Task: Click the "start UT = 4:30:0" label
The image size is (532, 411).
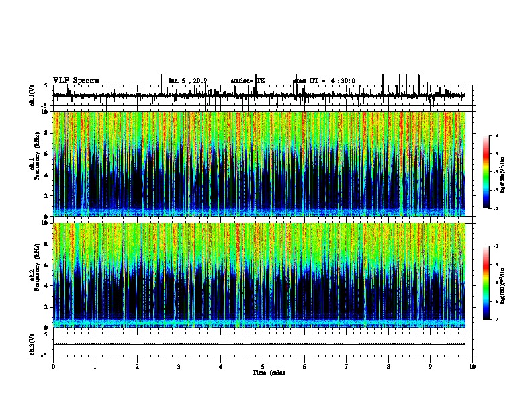Action: 324,81
